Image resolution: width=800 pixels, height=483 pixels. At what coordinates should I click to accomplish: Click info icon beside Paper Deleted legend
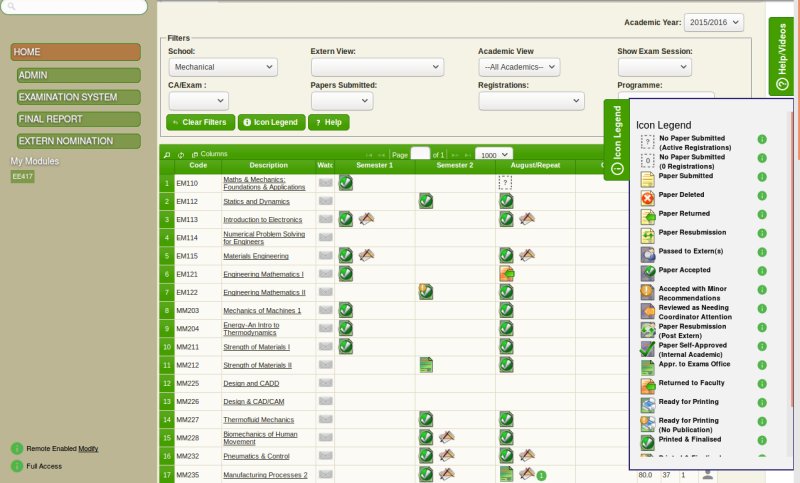[762, 196]
